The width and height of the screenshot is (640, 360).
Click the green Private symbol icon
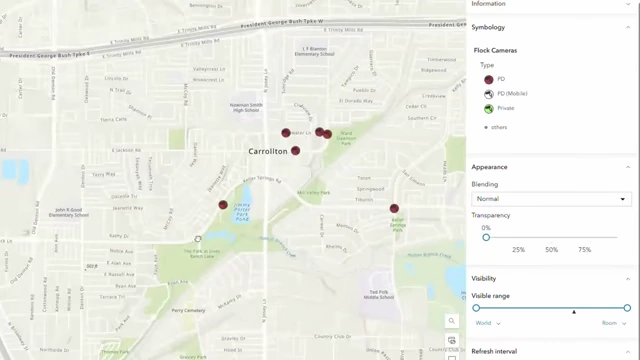pyautogui.click(x=489, y=109)
